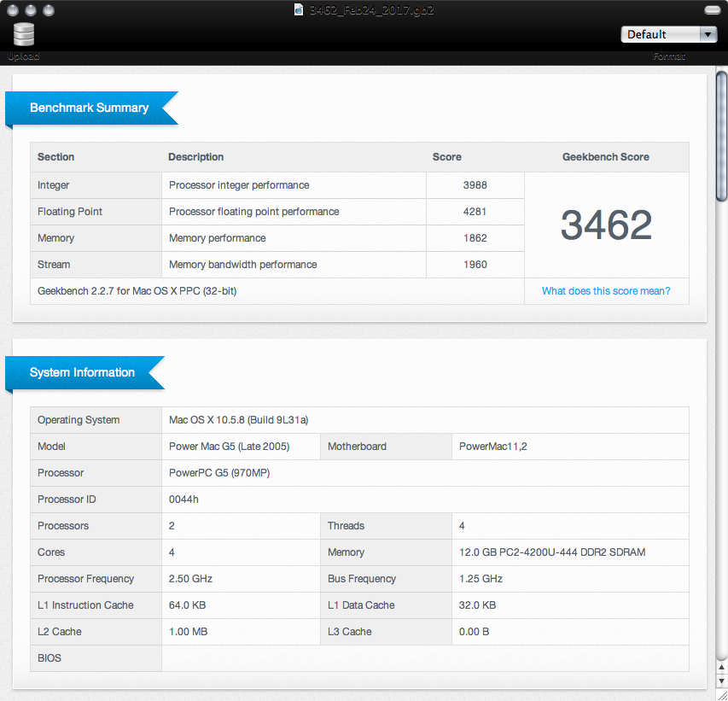This screenshot has width=728, height=701.
Task: Click the Floating Point score 4281
Action: [475, 212]
